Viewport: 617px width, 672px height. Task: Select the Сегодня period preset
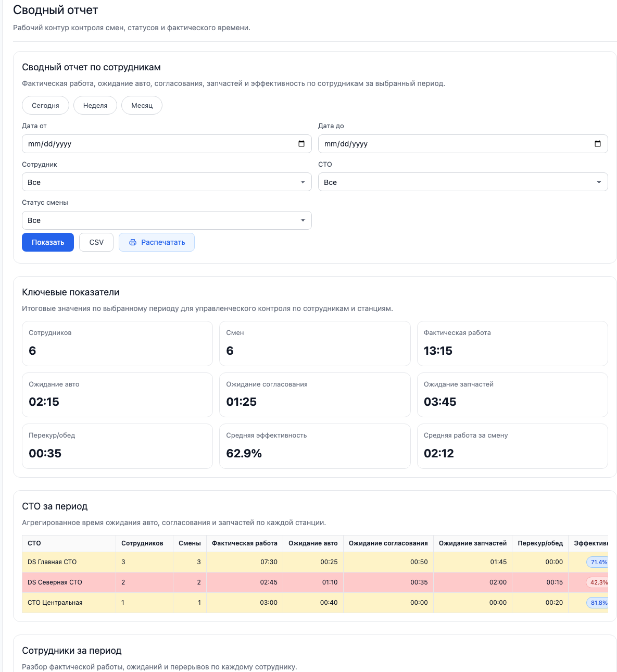click(45, 105)
